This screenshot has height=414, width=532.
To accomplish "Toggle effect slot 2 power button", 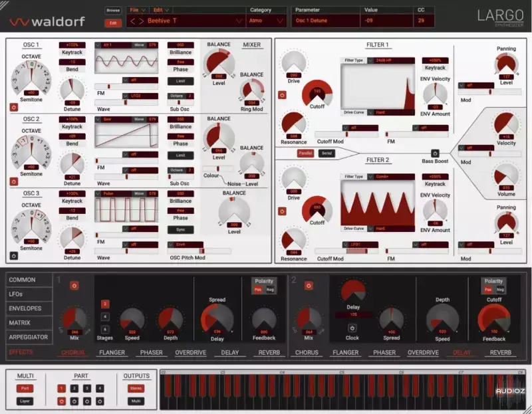I will pos(309,286).
